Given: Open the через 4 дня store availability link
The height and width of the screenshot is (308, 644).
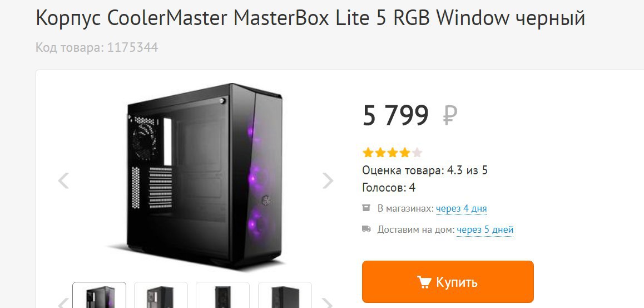Looking at the screenshot, I should coord(461,208).
